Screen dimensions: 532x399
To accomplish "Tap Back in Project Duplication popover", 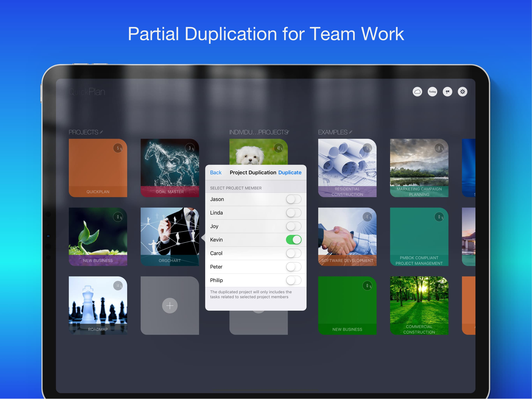I will (x=216, y=173).
